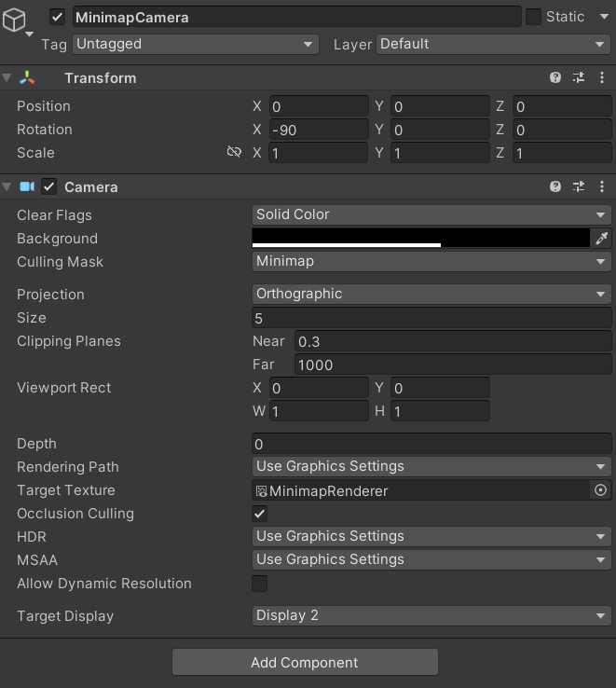Click MinimapRenderer render texture icon
The height and width of the screenshot is (688, 616).
point(262,491)
